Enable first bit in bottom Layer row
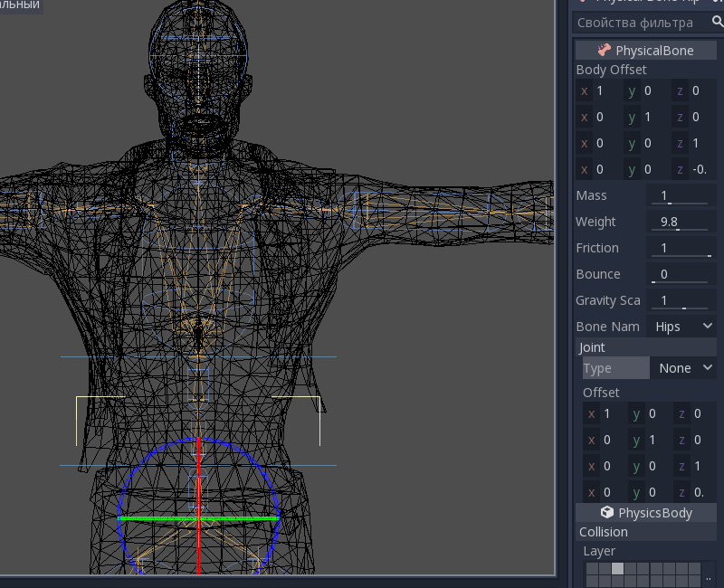Screen dimensions: 724x588 (x=592, y=581)
